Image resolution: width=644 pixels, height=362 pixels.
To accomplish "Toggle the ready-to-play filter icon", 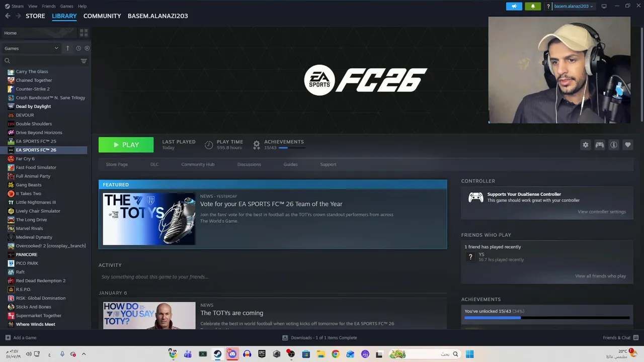I will coord(87,48).
